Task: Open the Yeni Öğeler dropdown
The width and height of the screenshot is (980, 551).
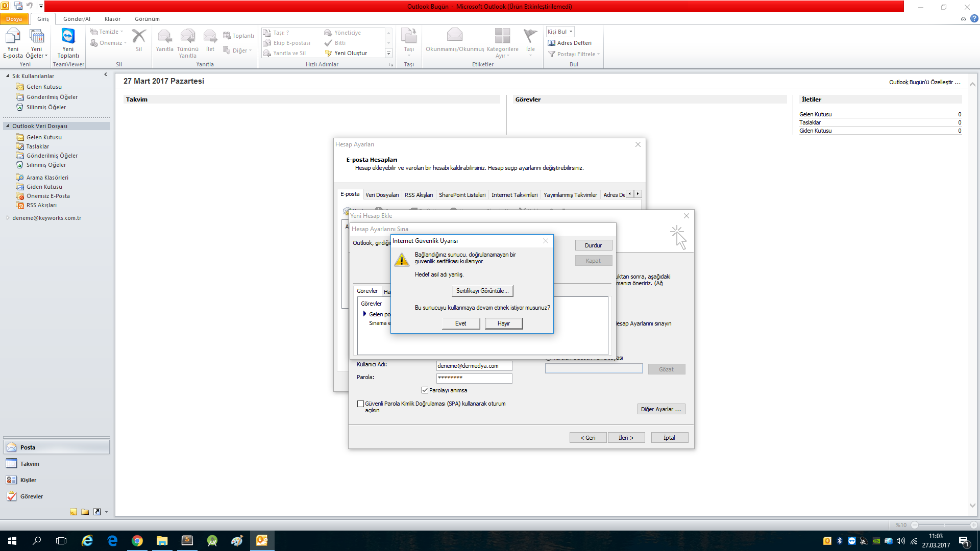Action: pyautogui.click(x=36, y=43)
